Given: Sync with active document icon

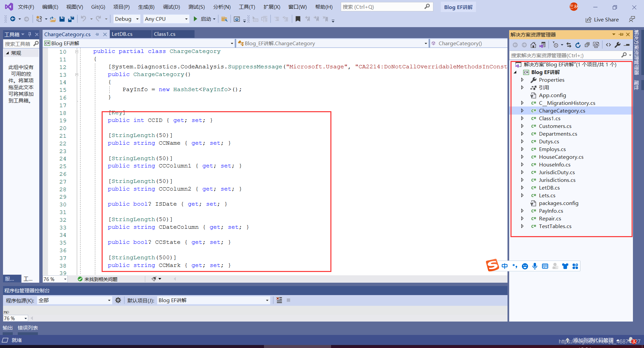Looking at the screenshot, I should [x=569, y=45].
